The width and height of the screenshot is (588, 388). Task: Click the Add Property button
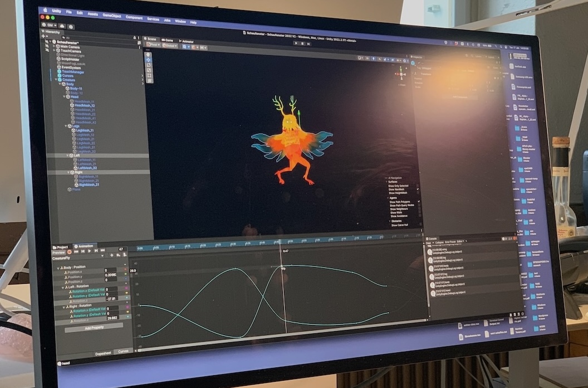tap(94, 328)
